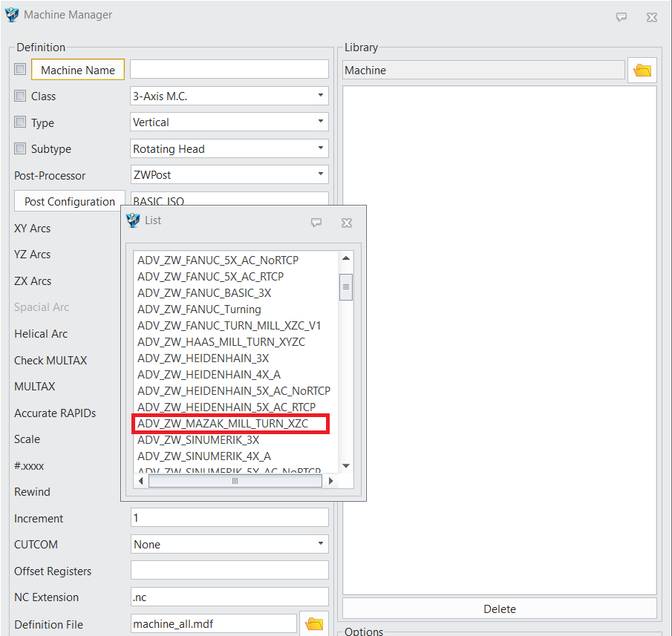Choose ADV_ZW_FANUC_Turning list entry
The width and height of the screenshot is (672, 636).
(199, 309)
